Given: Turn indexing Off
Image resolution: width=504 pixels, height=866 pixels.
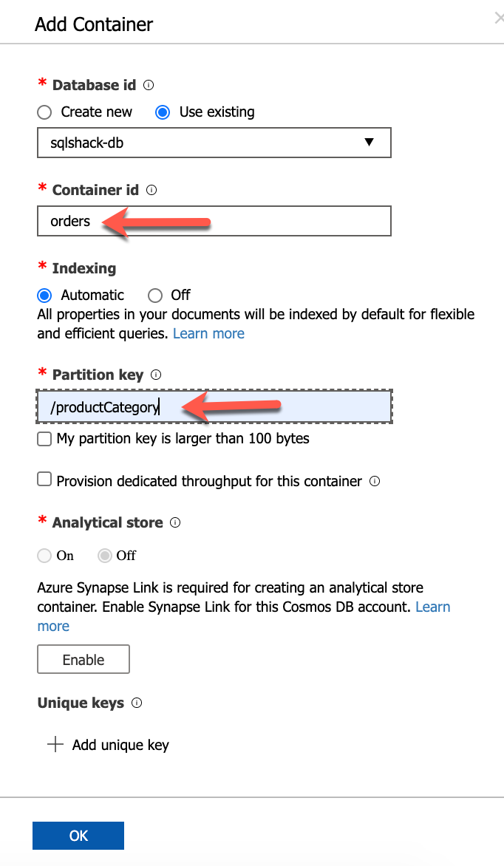Looking at the screenshot, I should click(x=155, y=296).
